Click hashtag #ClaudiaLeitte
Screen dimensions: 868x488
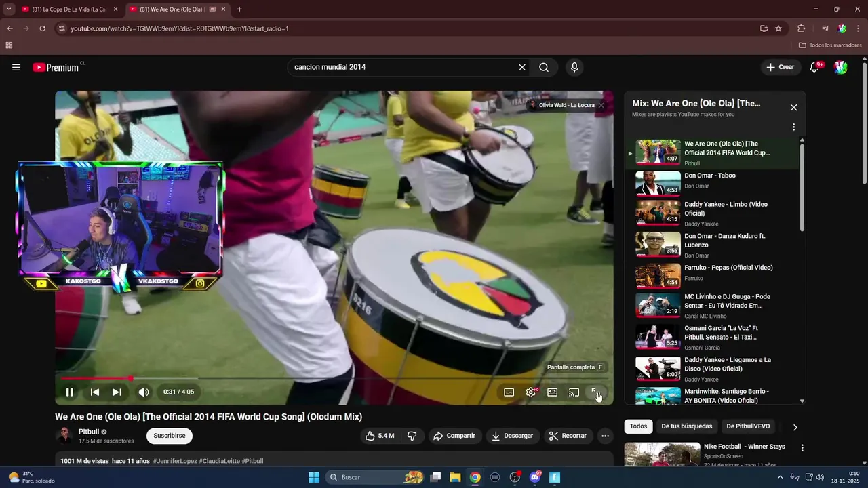[x=219, y=461]
